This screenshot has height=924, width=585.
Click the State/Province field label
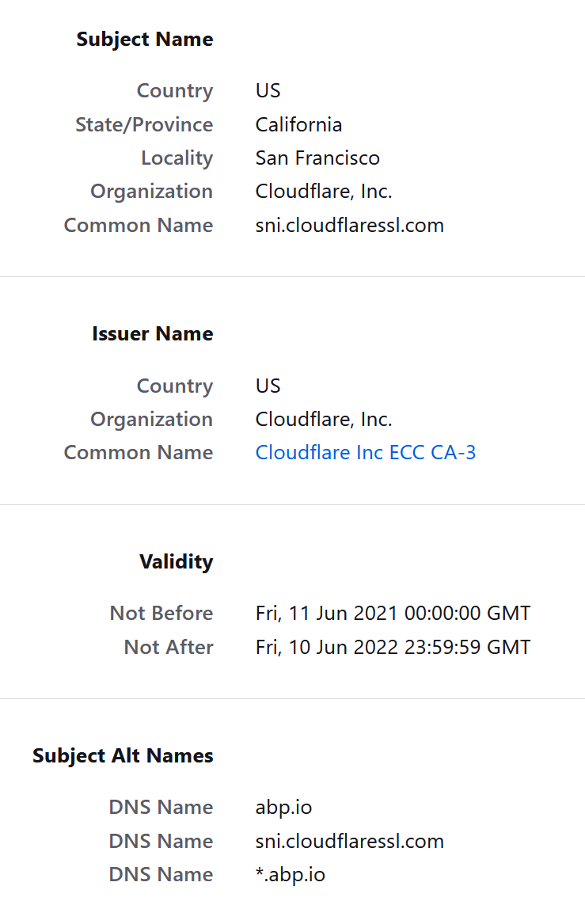144,125
